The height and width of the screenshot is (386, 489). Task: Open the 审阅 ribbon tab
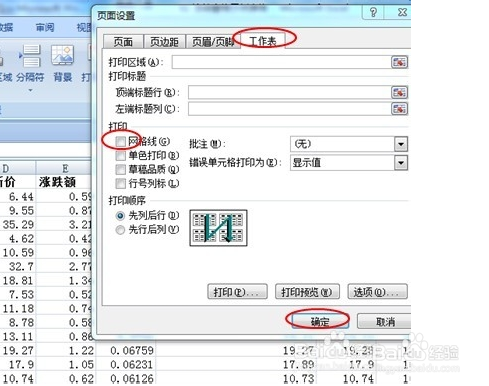point(45,27)
